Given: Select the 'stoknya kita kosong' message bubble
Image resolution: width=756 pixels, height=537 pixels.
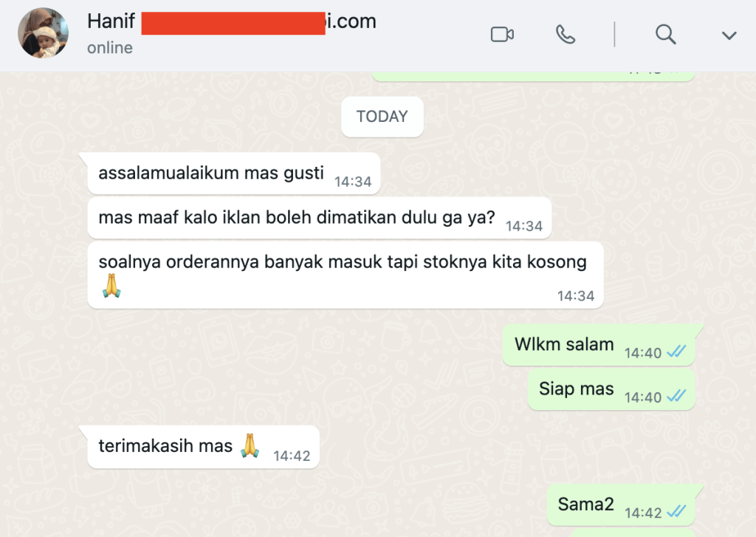Looking at the screenshot, I should [346, 275].
